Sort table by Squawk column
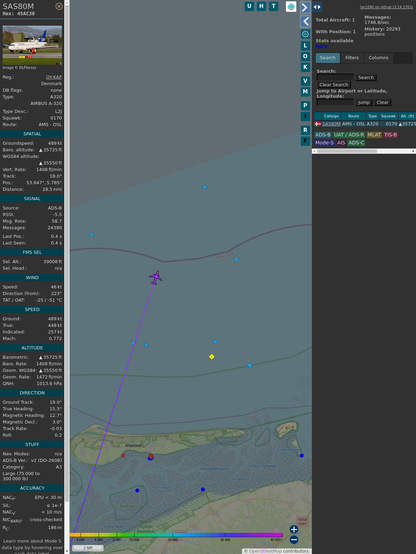416x554 pixels. 388,116
